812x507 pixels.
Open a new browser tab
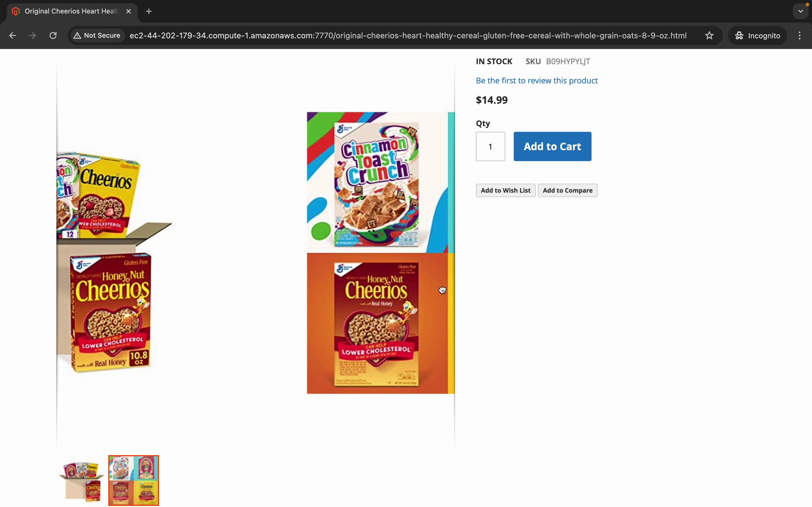pos(149,11)
